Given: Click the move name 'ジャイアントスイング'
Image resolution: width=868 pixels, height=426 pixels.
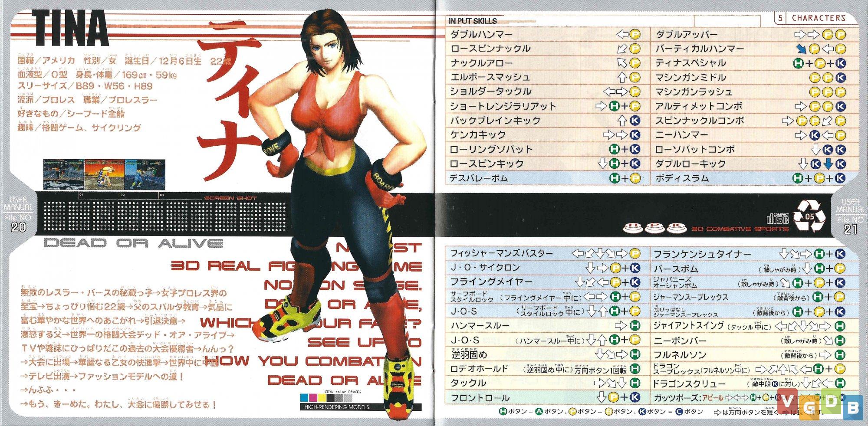Looking at the screenshot, I should (689, 326).
